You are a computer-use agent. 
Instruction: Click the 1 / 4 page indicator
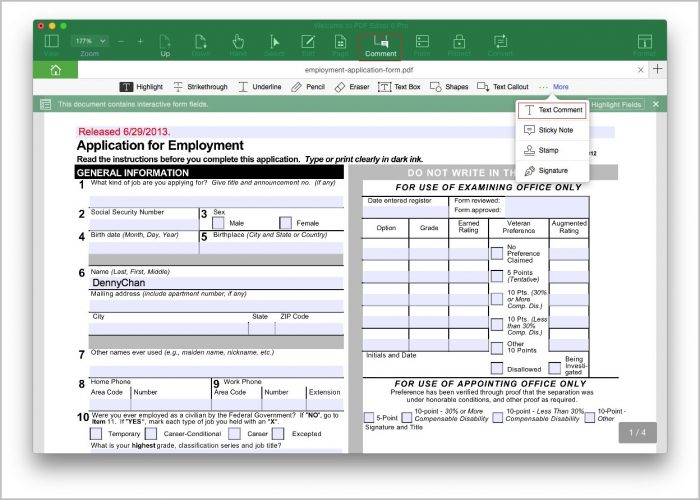point(638,432)
